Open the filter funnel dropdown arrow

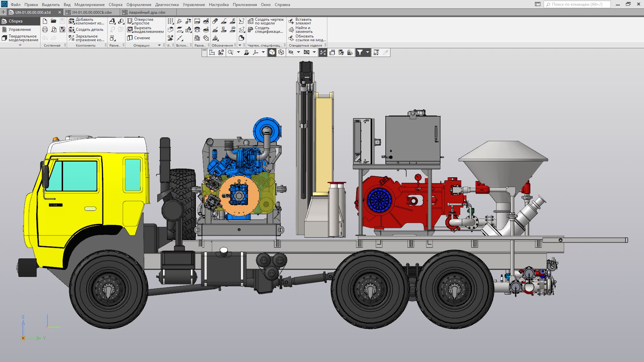pyautogui.click(x=368, y=52)
